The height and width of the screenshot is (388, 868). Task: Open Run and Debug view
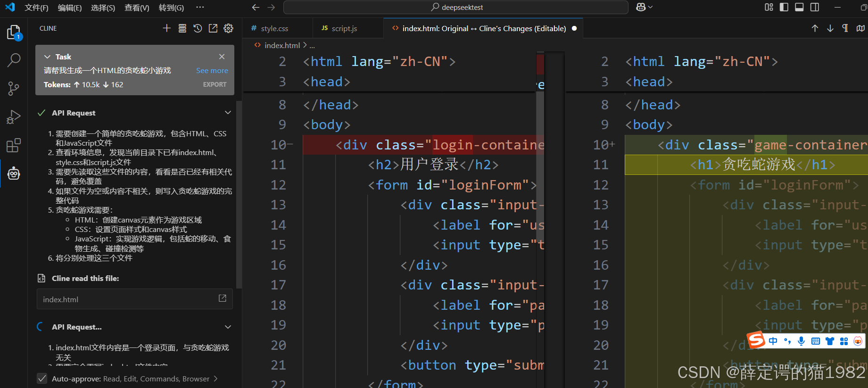pyautogui.click(x=14, y=116)
